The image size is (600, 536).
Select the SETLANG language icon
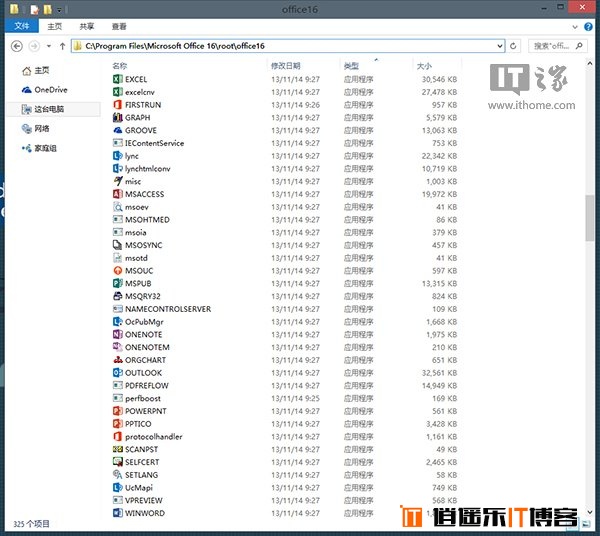point(117,475)
